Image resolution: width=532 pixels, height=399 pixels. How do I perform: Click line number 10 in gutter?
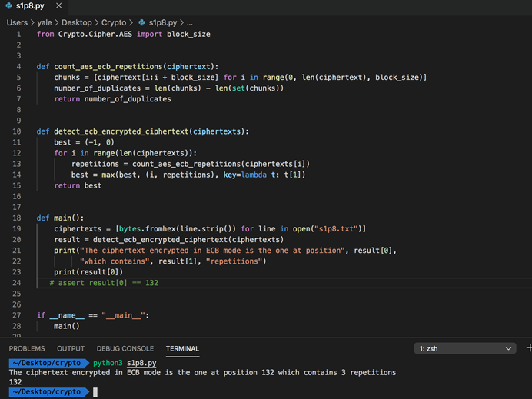tap(17, 131)
